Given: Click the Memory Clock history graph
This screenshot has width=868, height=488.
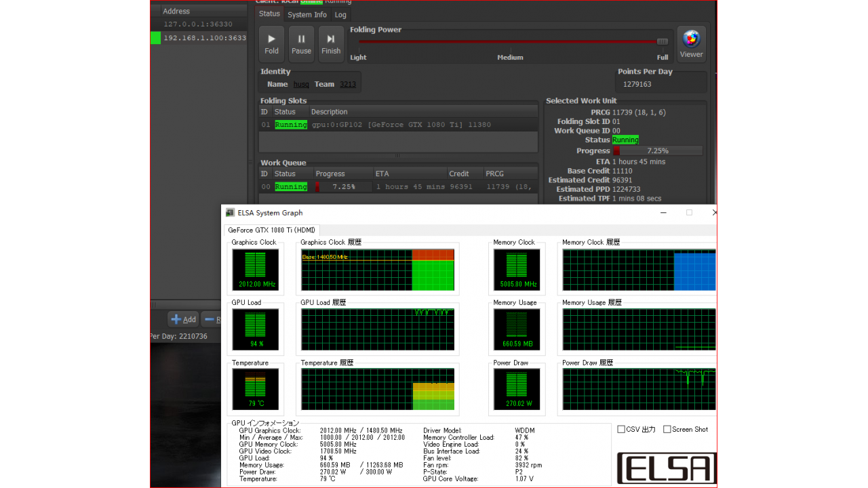Looking at the screenshot, I should click(x=639, y=270).
